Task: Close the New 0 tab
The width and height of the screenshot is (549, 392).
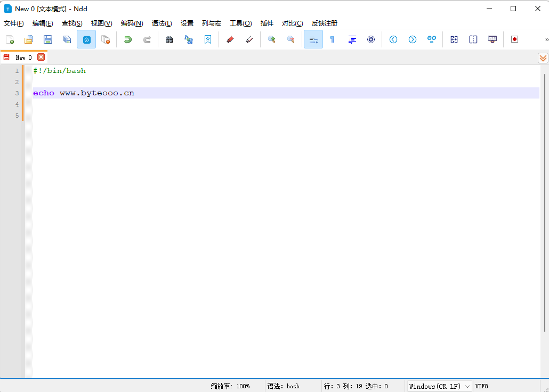Action: click(41, 57)
